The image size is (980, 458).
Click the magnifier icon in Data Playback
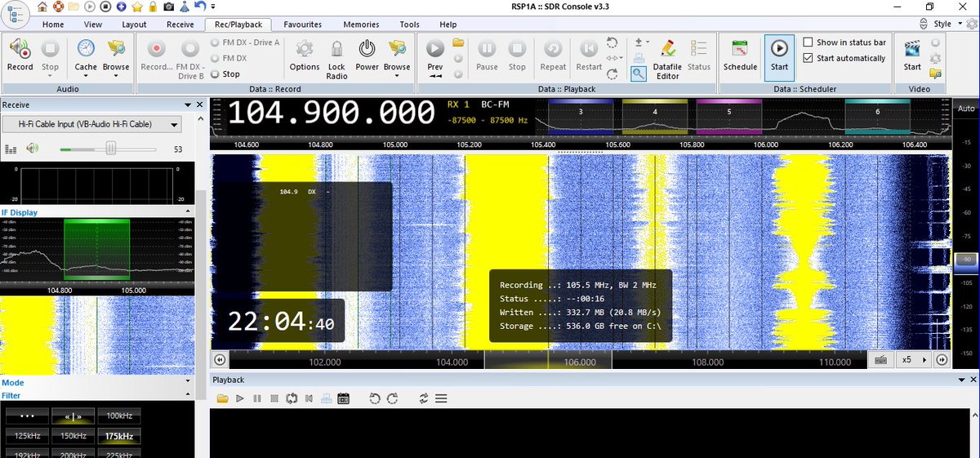(x=639, y=73)
